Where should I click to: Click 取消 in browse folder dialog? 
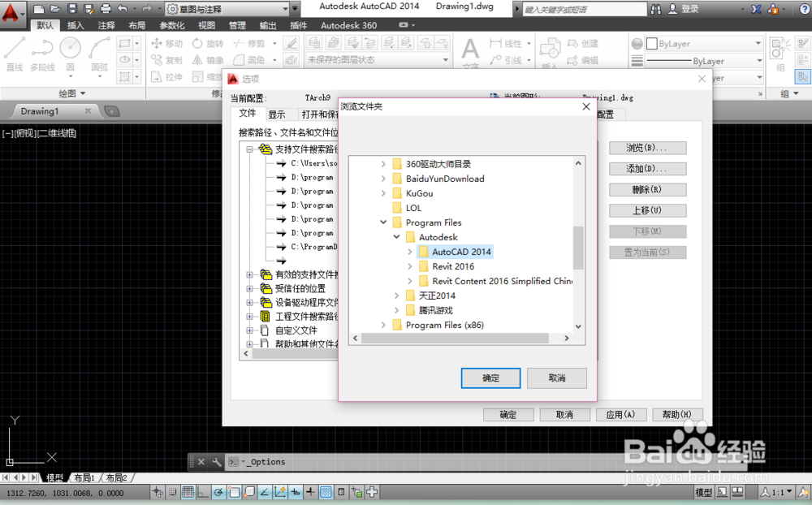[x=557, y=378]
